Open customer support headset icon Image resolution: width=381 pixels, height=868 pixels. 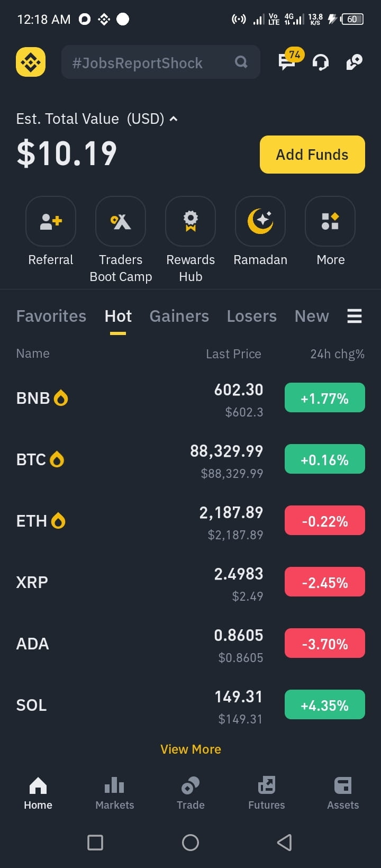[321, 62]
